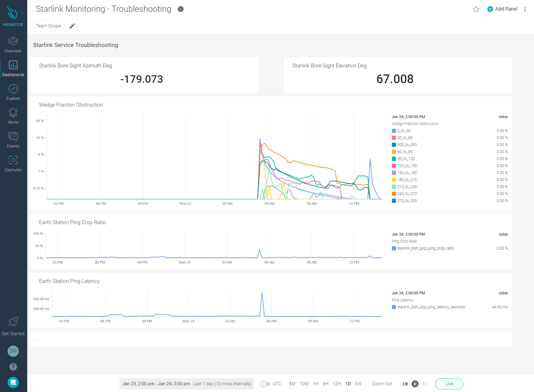Click the Starlink Bore Sight Elevation Deg title
The image size is (534, 392).
click(329, 65)
